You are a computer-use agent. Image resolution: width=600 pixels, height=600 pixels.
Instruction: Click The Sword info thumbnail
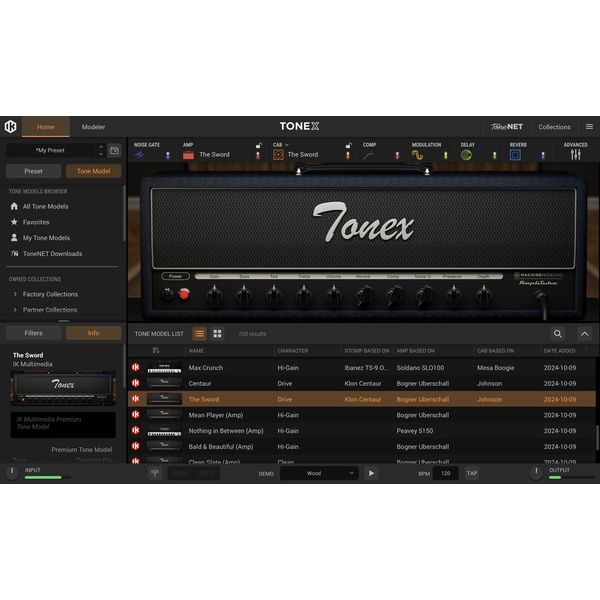(63, 388)
